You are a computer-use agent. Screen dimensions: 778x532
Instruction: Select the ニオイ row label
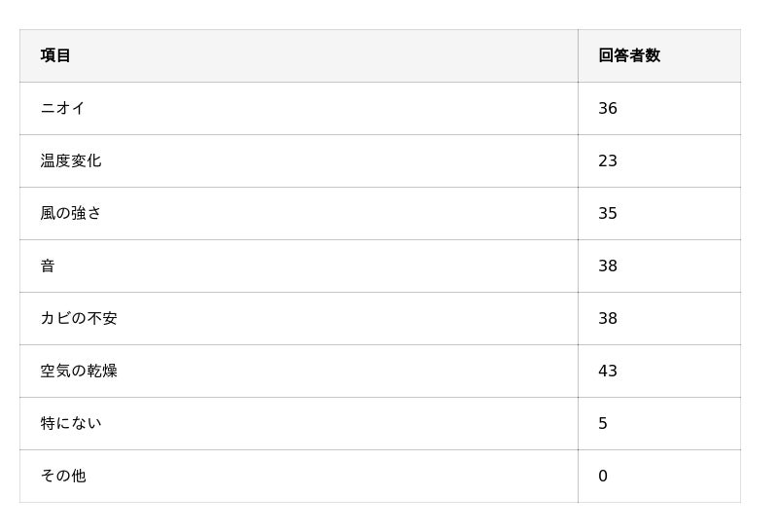click(63, 108)
